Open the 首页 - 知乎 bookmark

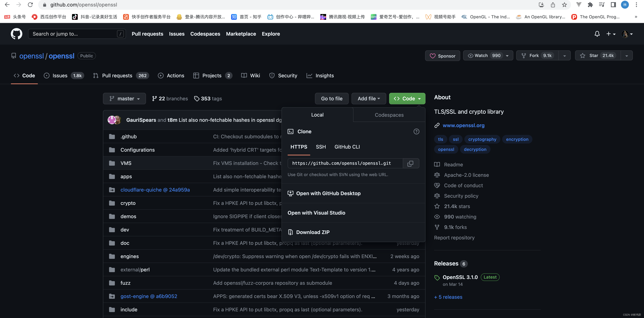click(x=246, y=17)
